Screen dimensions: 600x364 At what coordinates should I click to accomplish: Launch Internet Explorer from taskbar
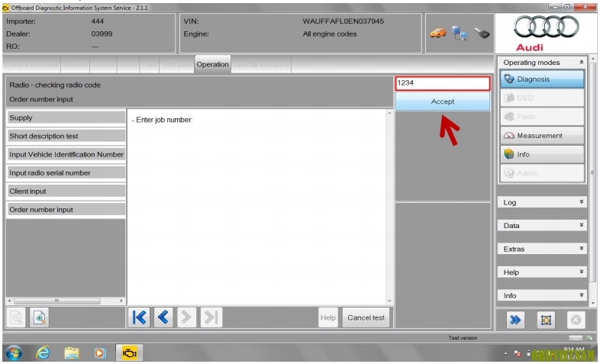coord(43,353)
